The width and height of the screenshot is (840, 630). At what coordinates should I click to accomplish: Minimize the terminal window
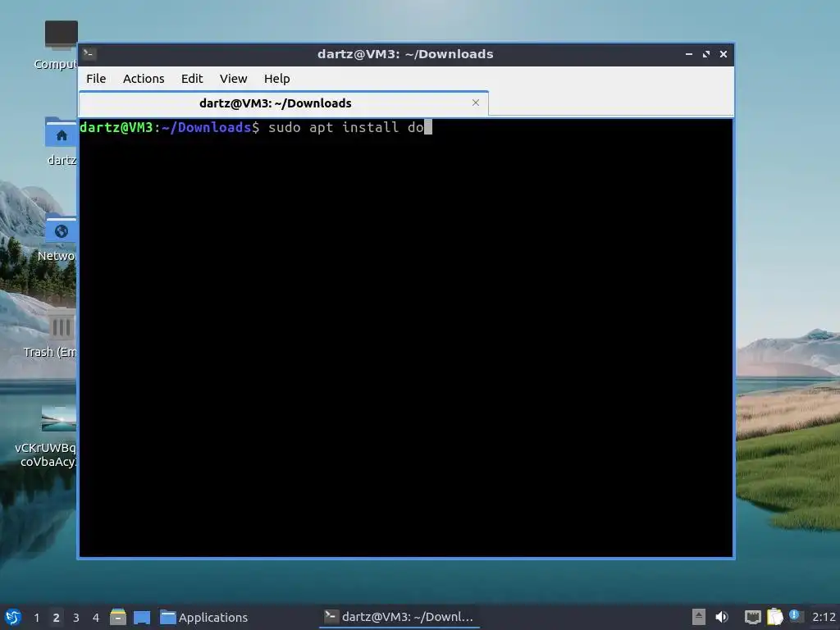(x=688, y=54)
